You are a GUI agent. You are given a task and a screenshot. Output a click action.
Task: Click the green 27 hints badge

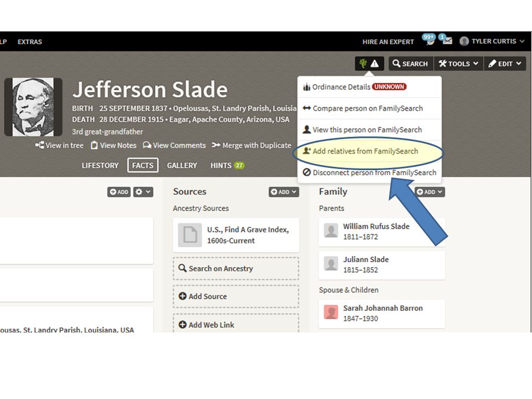[x=239, y=165]
